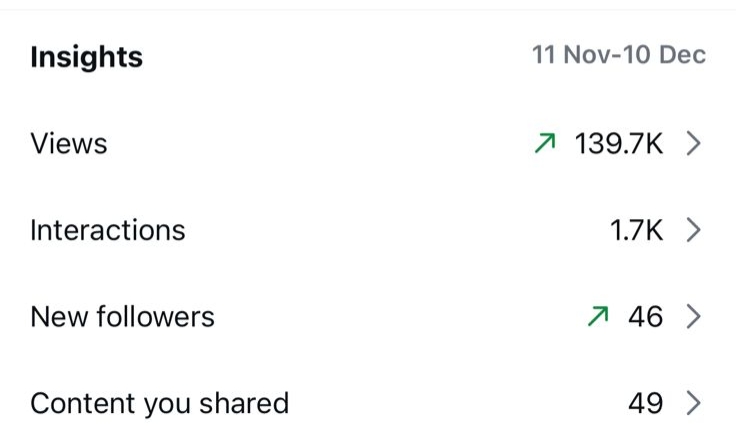The image size is (736, 448).
Task: Expand New followers using its chevron
Action: point(694,317)
